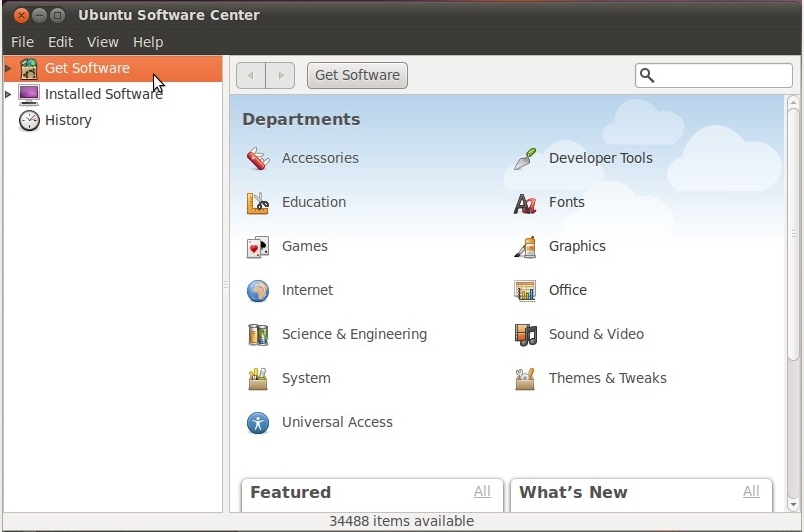The height and width of the screenshot is (532, 804).
Task: Open the File menu
Action: 23,42
